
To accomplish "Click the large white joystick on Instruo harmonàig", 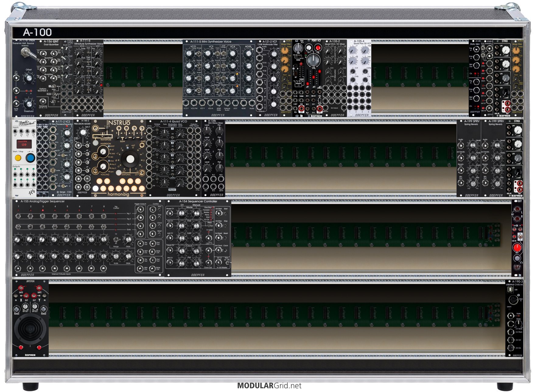I will point(130,159).
